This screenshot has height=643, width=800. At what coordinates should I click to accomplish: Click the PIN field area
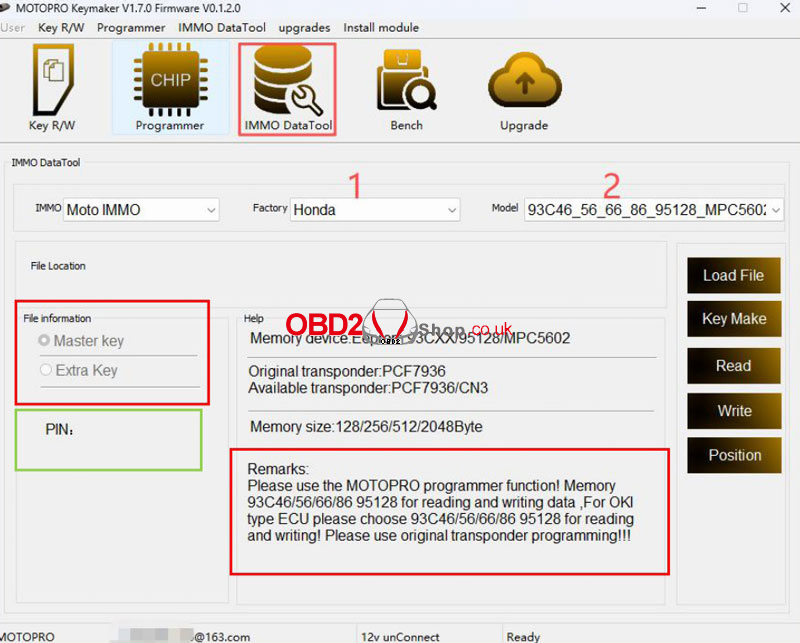coord(109,439)
